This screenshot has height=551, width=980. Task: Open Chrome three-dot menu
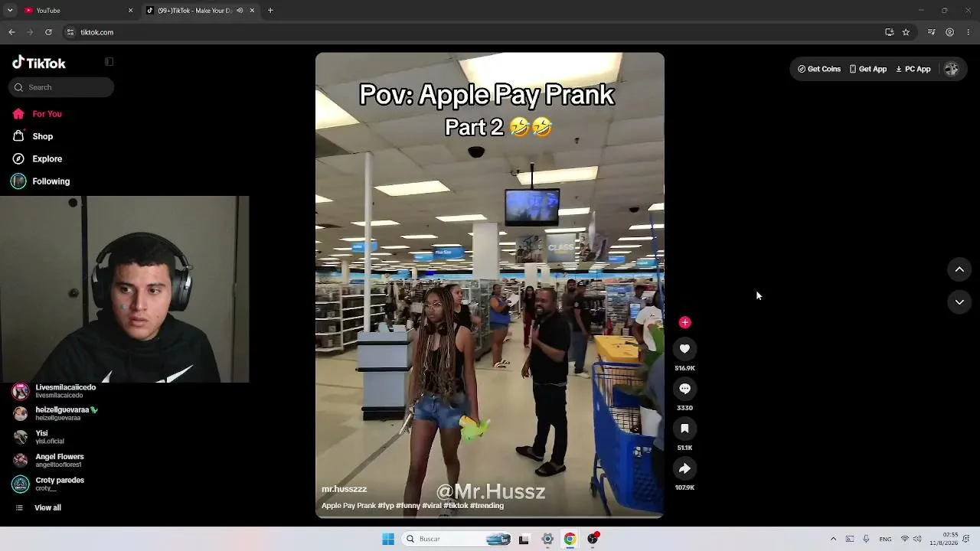pyautogui.click(x=969, y=32)
